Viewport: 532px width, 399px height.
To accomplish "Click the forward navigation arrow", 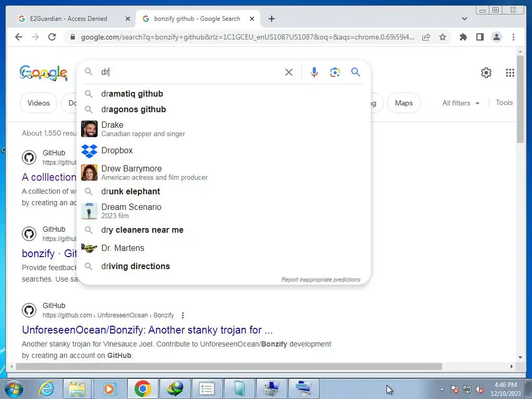I will coord(35,37).
